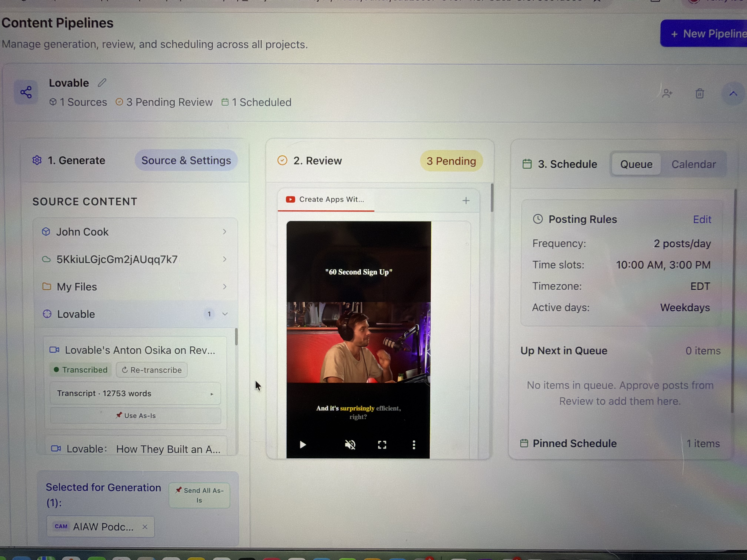
Task: Delete the pipeline with the trash icon
Action: pyautogui.click(x=700, y=94)
